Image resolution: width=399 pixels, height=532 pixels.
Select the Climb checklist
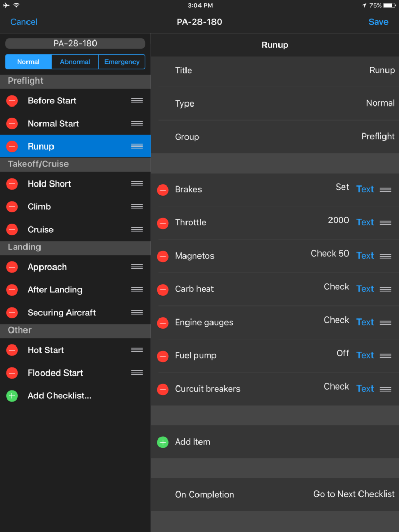tap(75, 207)
